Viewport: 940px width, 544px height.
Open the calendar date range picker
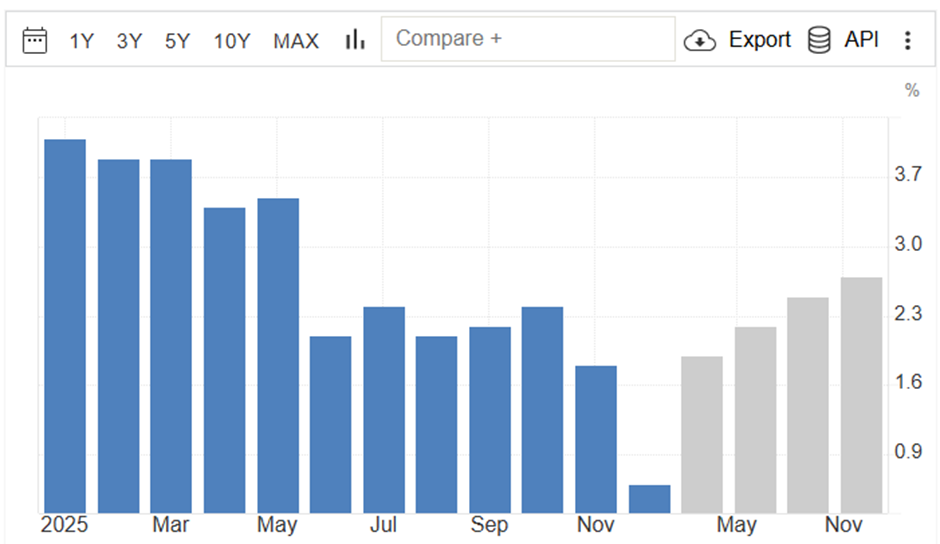click(x=34, y=40)
